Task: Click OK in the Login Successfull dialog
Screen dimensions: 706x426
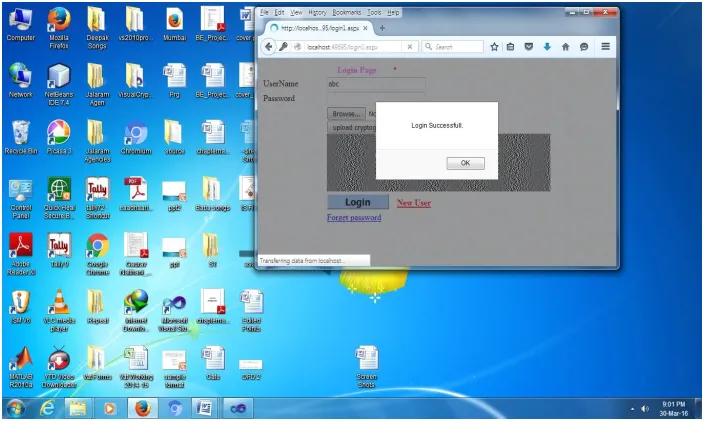Action: (465, 163)
